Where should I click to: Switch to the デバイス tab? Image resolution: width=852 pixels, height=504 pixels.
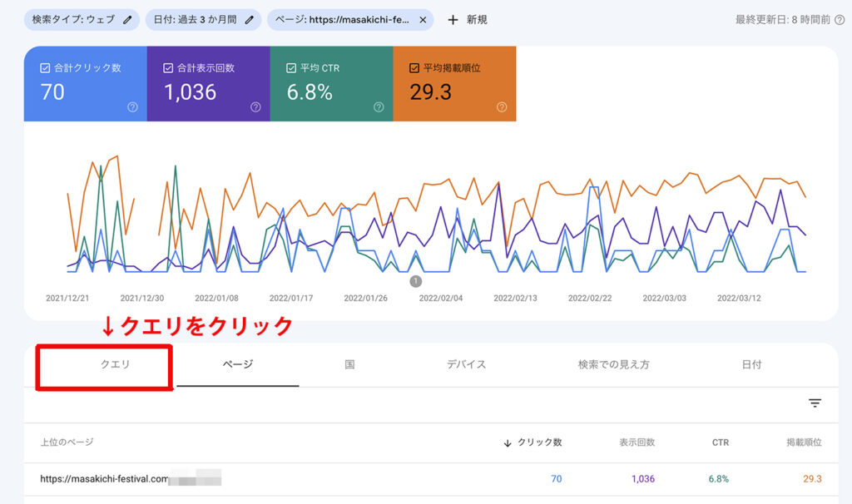[466, 364]
